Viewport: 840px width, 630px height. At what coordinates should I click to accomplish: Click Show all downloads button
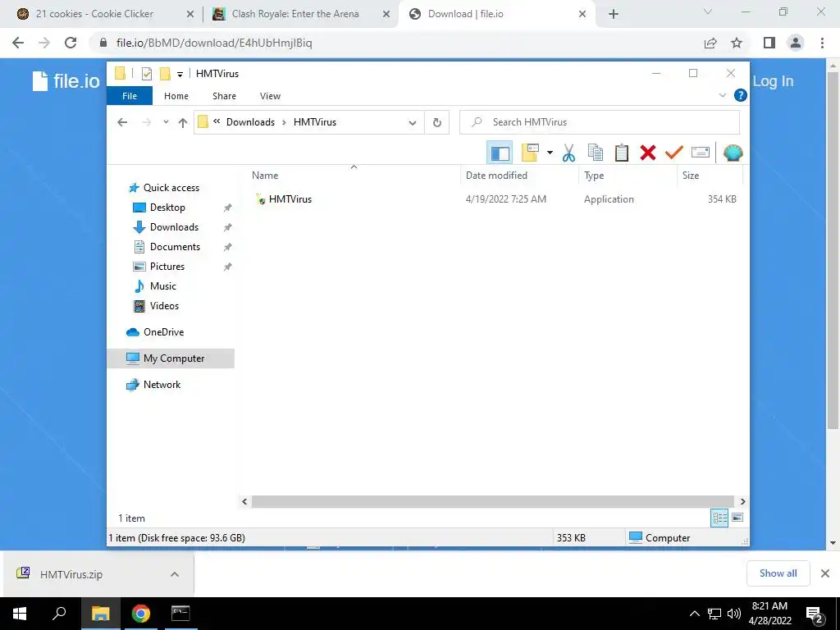(778, 573)
